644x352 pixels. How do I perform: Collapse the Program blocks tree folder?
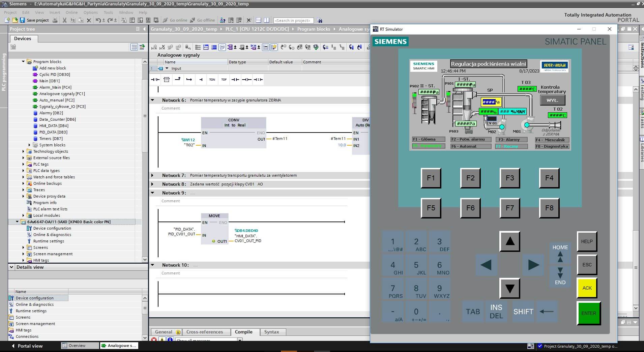[23, 62]
